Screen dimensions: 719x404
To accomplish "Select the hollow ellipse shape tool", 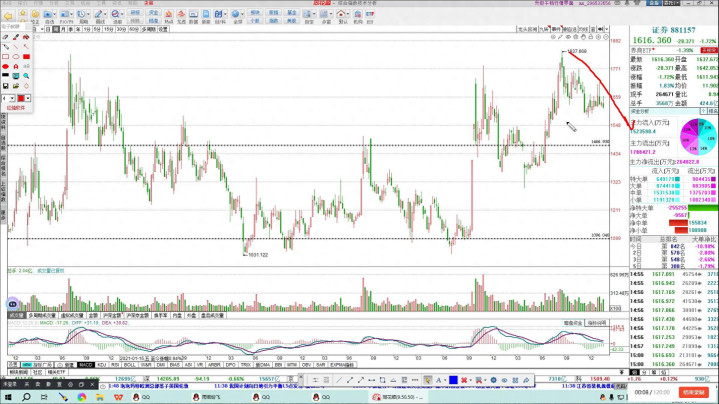I will [16, 57].
